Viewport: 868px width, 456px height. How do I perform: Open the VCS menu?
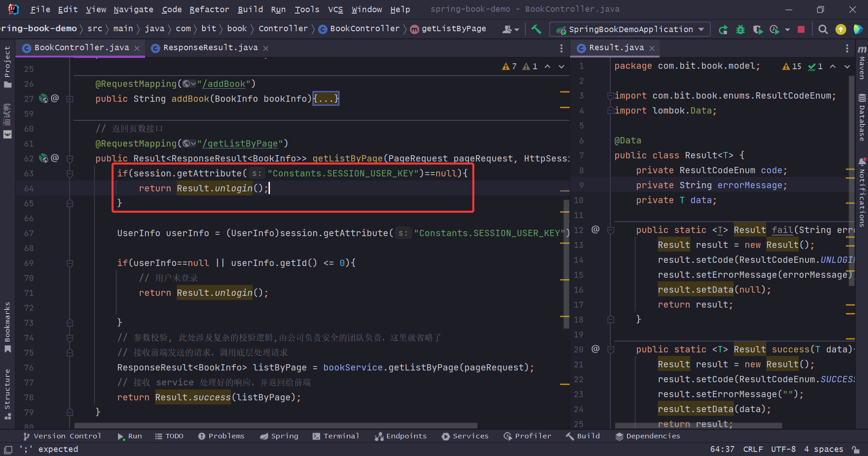(335, 9)
